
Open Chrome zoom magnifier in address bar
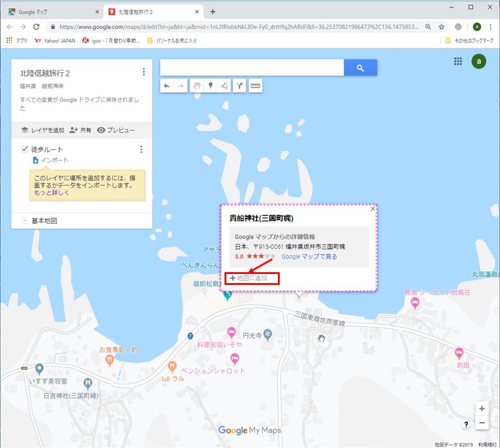(428, 27)
